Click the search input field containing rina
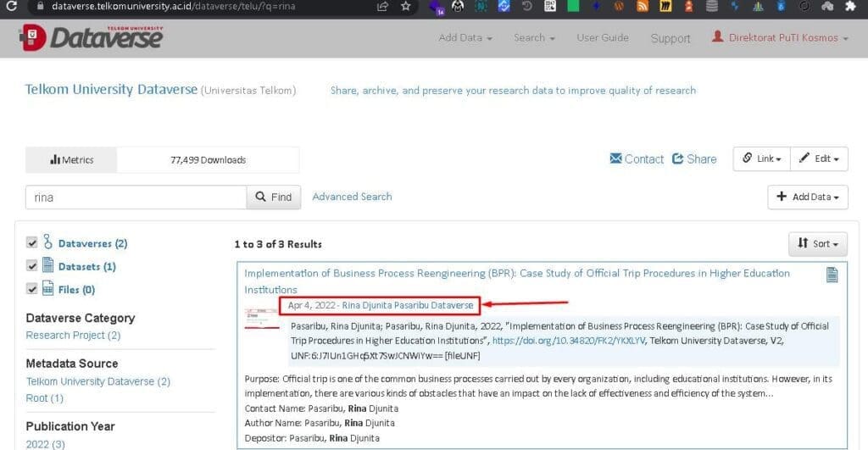The height and width of the screenshot is (450, 868). pos(136,197)
